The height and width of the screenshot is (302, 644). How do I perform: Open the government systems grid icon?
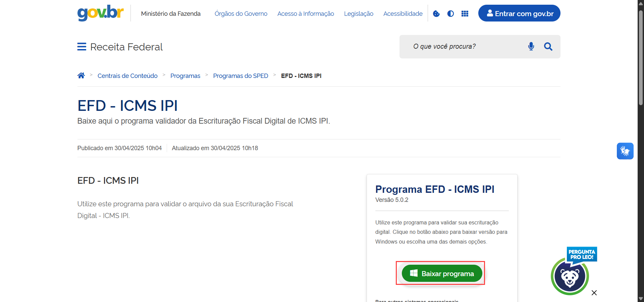click(x=465, y=14)
